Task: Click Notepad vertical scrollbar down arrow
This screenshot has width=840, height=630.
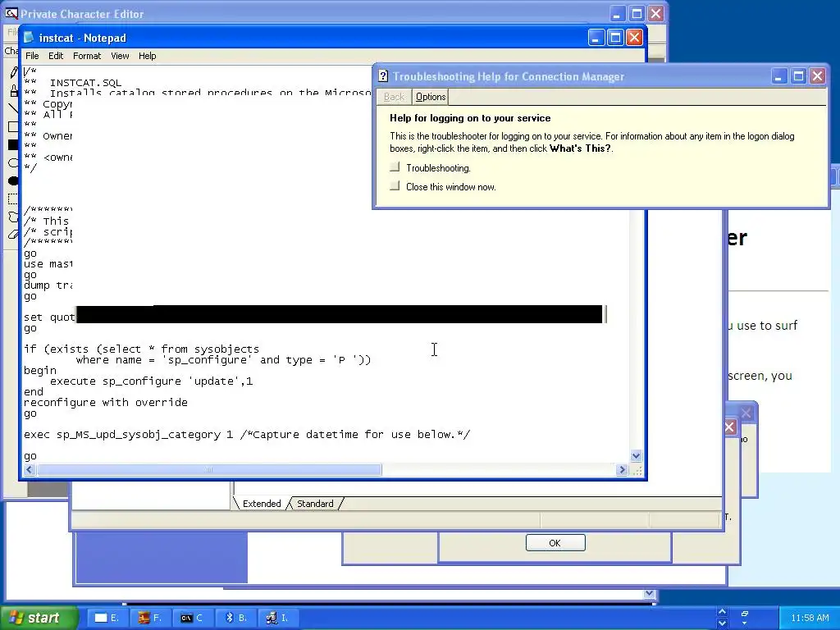Action: (636, 456)
